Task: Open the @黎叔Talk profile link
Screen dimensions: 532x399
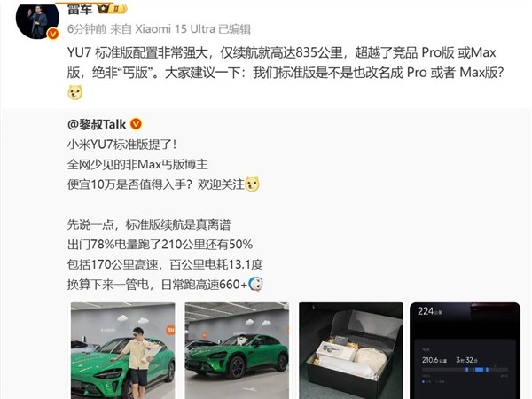Action: coord(97,124)
